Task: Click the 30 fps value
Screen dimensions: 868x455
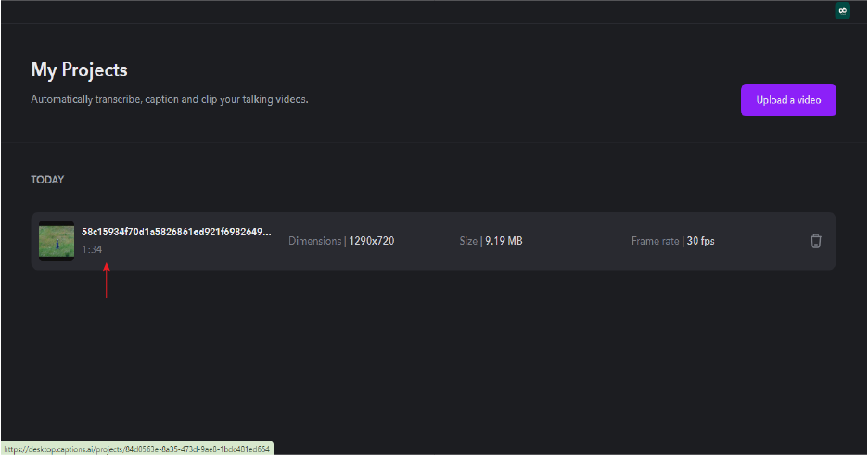Action: [701, 241]
